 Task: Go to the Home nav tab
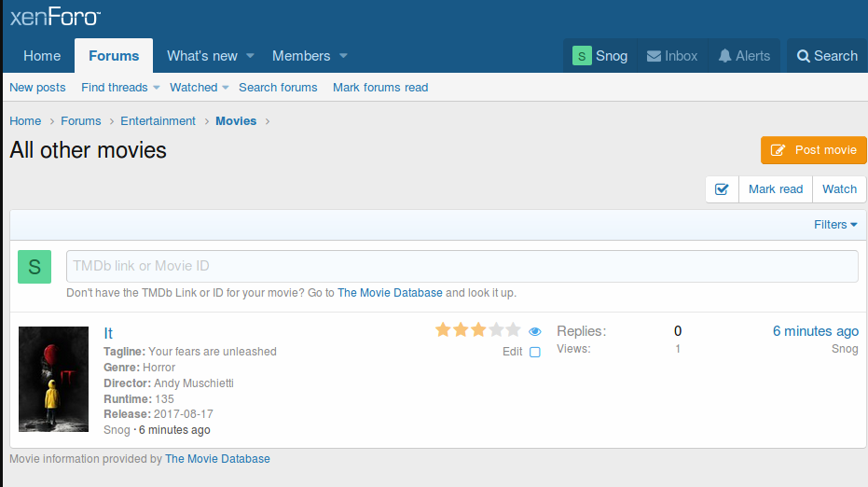coord(42,56)
